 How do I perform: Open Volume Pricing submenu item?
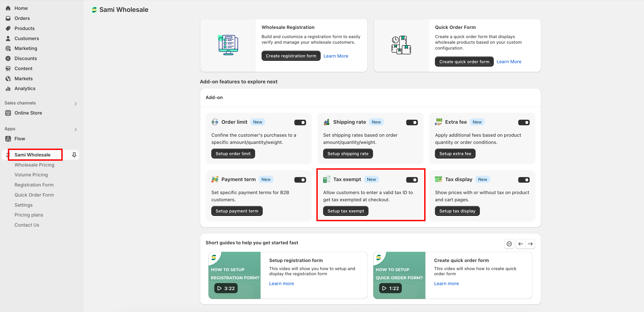[31, 175]
